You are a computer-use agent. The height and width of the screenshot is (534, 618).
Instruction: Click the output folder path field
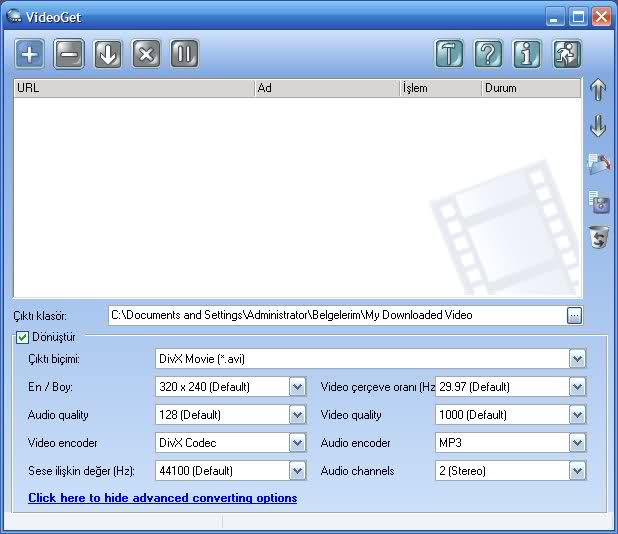(x=337, y=315)
